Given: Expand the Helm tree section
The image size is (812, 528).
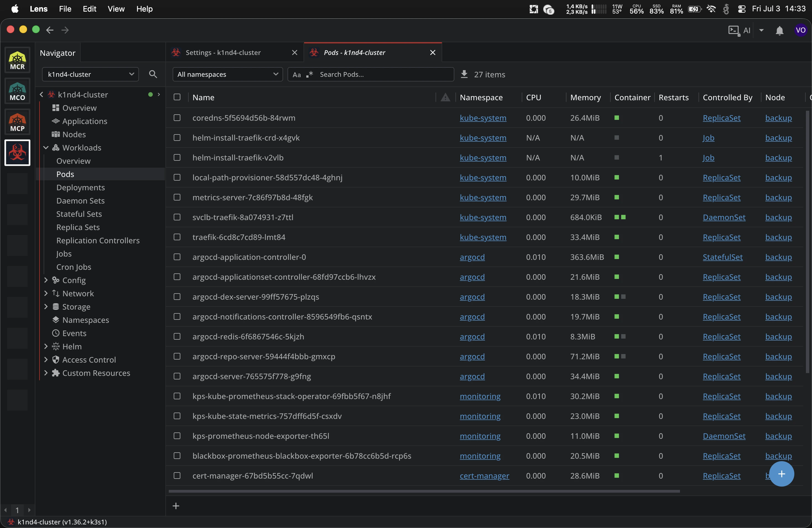Looking at the screenshot, I should point(46,346).
